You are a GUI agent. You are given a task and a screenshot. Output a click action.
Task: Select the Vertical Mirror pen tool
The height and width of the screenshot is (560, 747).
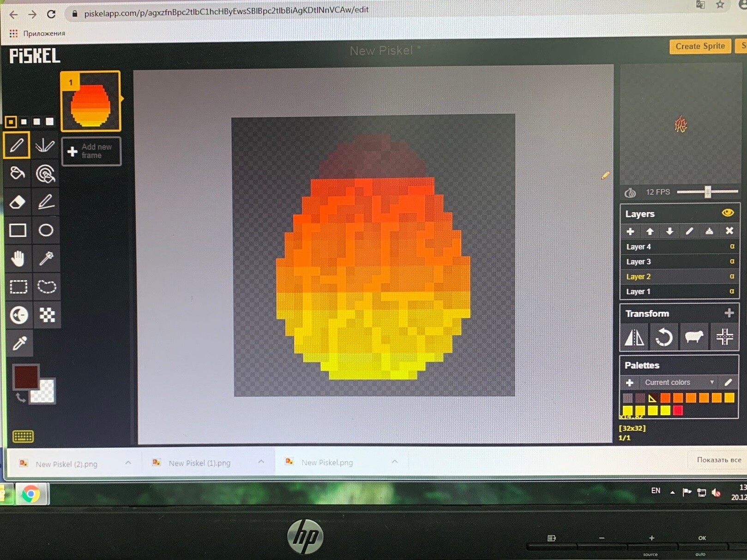click(x=46, y=144)
